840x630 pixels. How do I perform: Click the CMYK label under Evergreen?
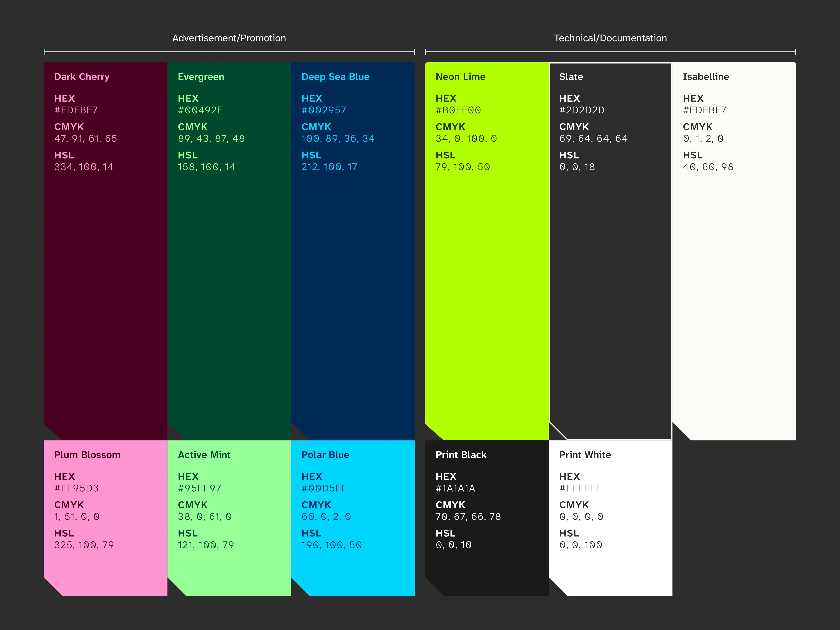[192, 127]
